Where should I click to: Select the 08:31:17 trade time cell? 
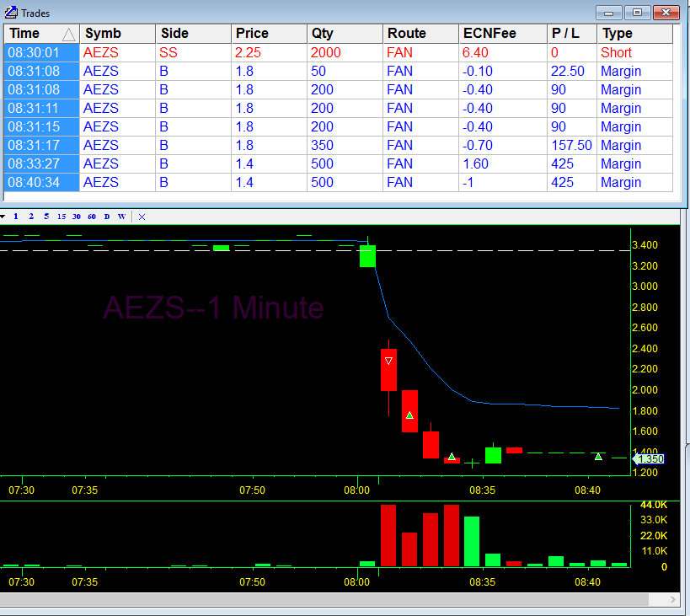tap(42, 145)
